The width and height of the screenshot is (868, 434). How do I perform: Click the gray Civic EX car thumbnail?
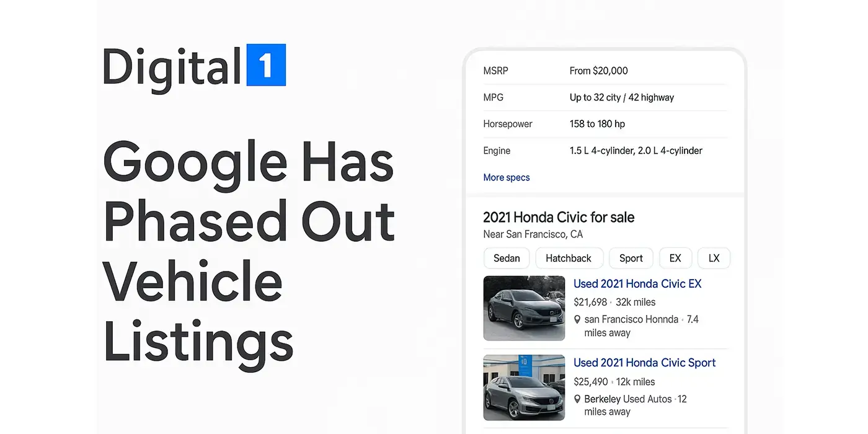524,308
